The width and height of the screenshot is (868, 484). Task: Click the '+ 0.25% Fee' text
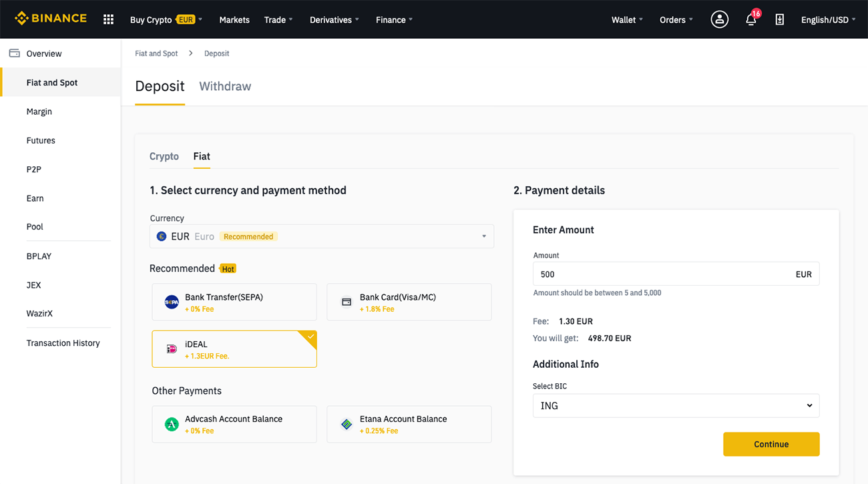[379, 431]
